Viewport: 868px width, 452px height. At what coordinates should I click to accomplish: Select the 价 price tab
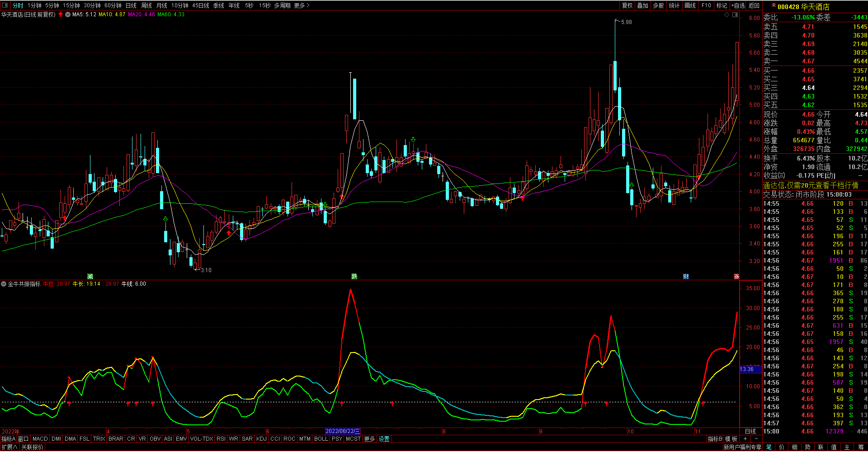click(782, 447)
